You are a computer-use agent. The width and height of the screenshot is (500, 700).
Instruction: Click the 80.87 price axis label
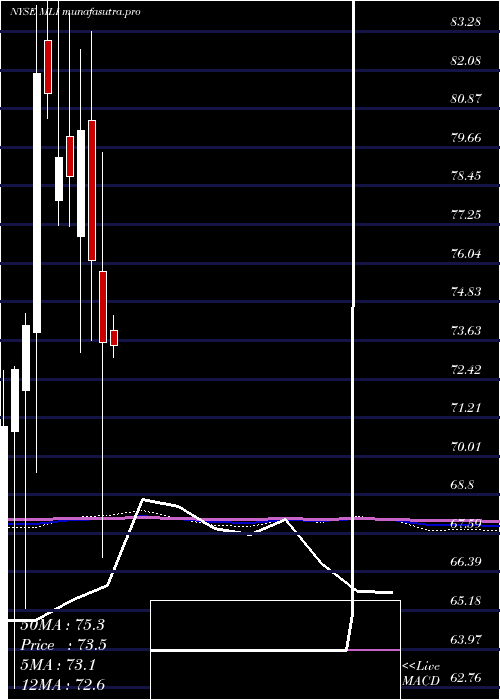coord(465,99)
